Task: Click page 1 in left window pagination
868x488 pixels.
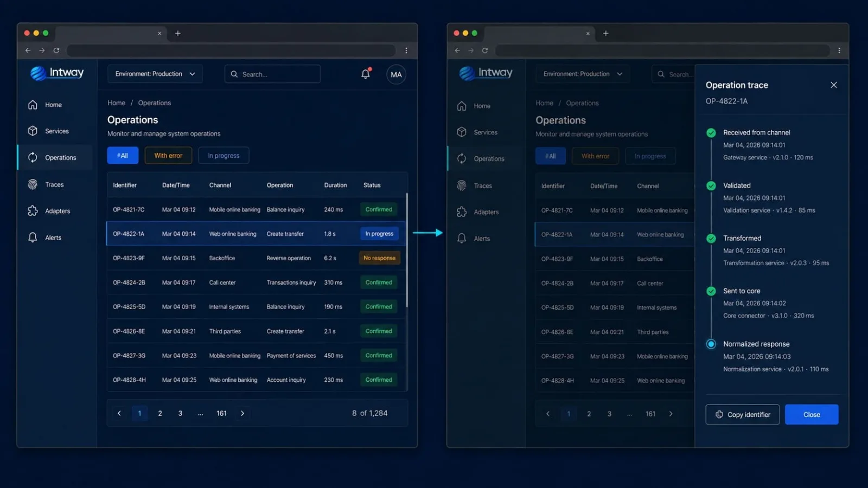Action: click(139, 413)
